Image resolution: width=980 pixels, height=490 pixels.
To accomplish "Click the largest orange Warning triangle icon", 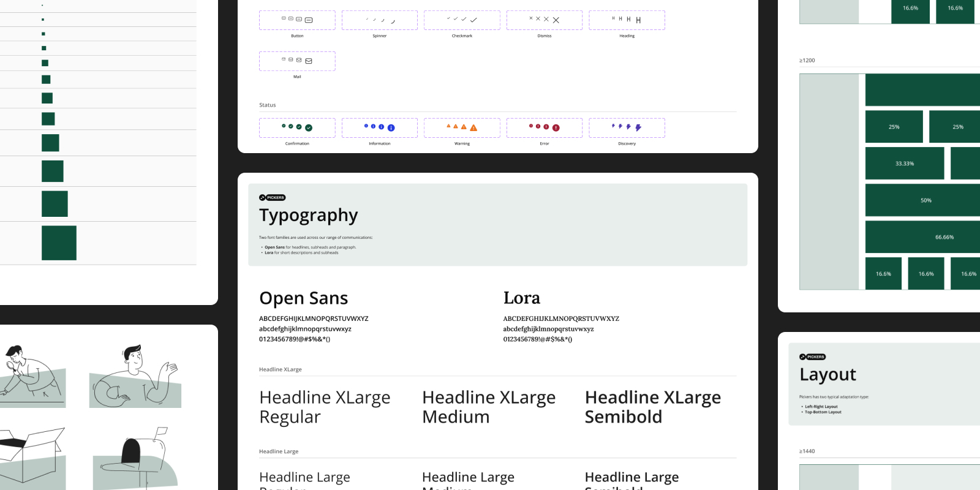I will [473, 127].
